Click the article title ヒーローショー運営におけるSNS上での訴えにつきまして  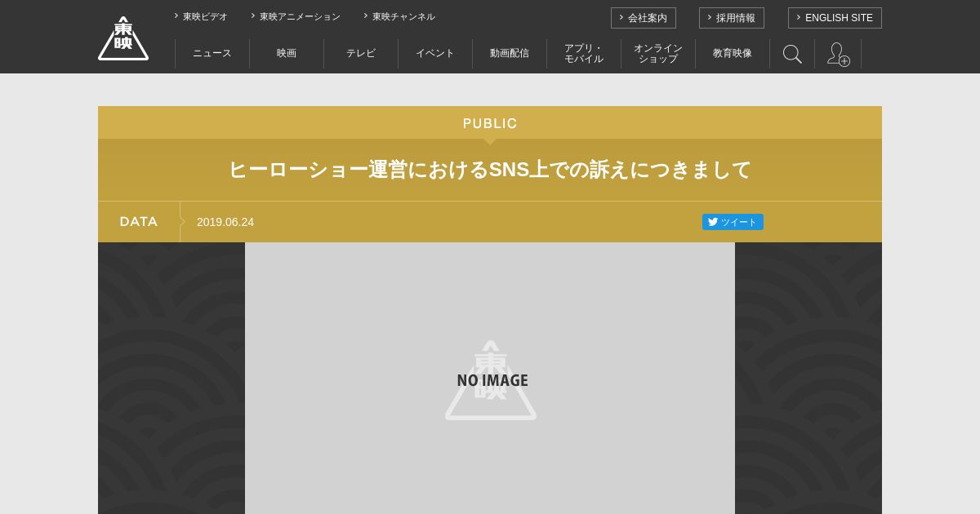coord(490,170)
